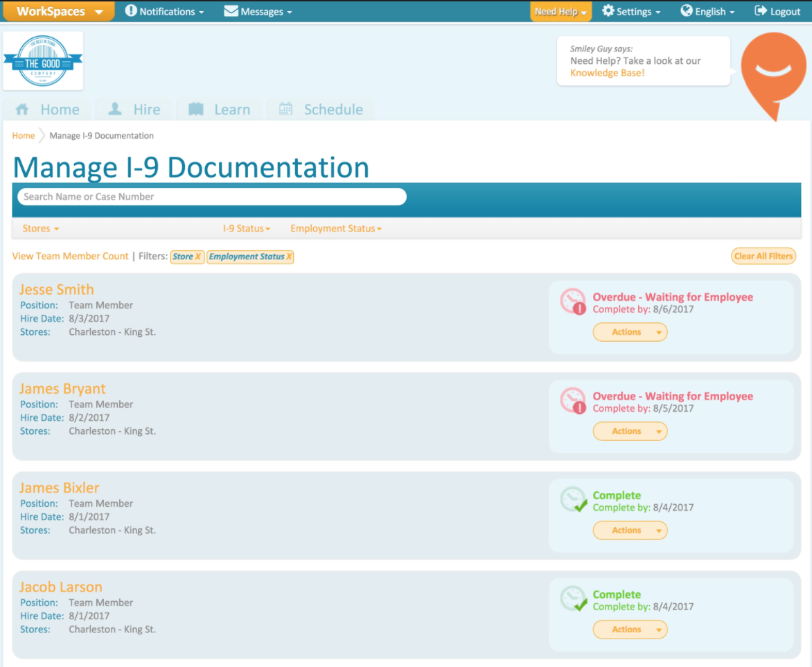Open the Stores filter dropdown
Image resolution: width=812 pixels, height=667 pixels.
pos(39,228)
